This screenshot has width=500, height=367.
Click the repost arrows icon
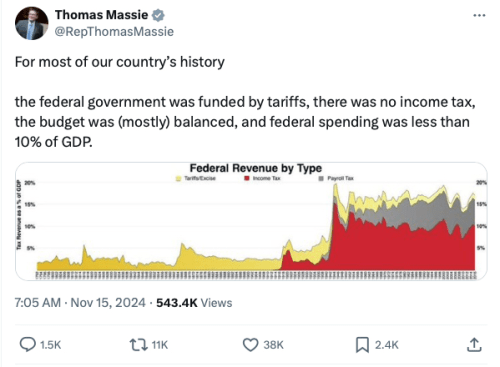(x=139, y=345)
